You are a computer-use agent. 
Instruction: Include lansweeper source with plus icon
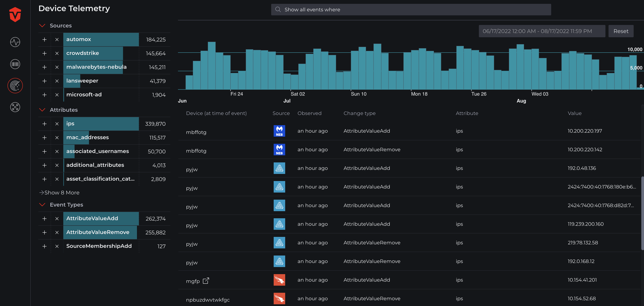44,81
